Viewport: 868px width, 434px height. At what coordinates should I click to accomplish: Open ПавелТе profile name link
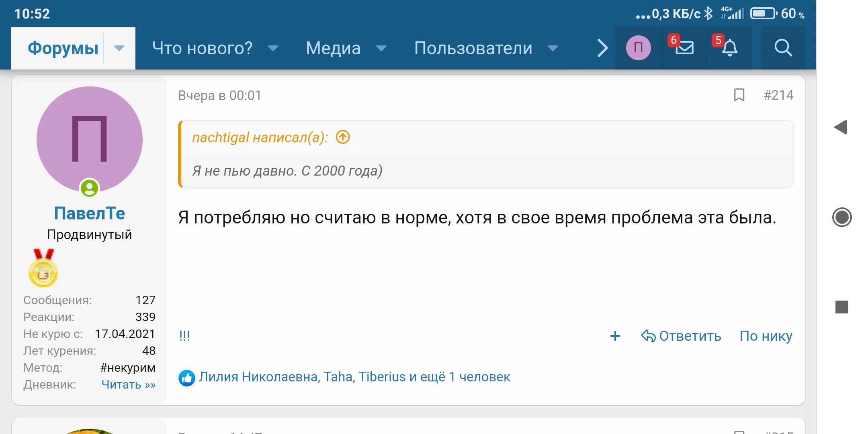(89, 213)
